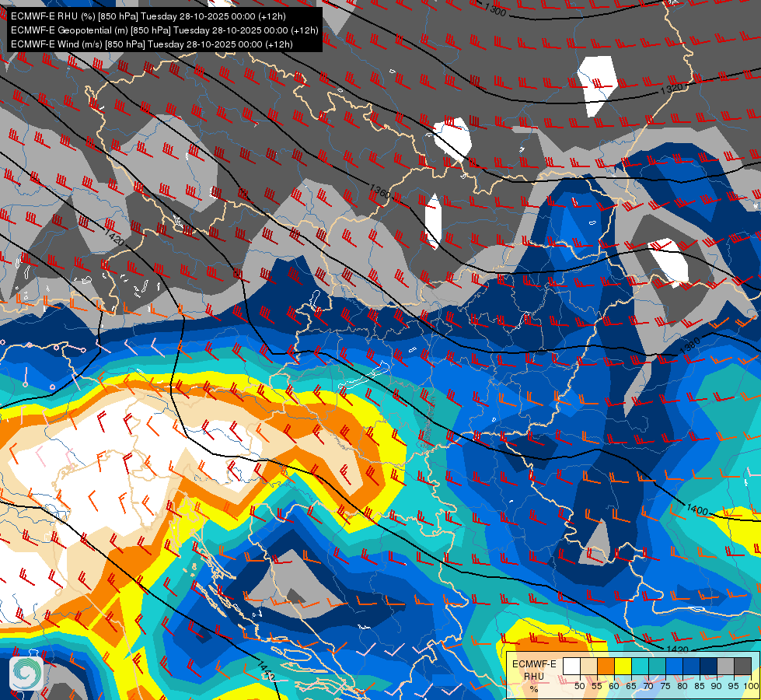Select the dark gray 95-100% legend swatch
Viewport: 761px width, 700px height.
(742, 666)
